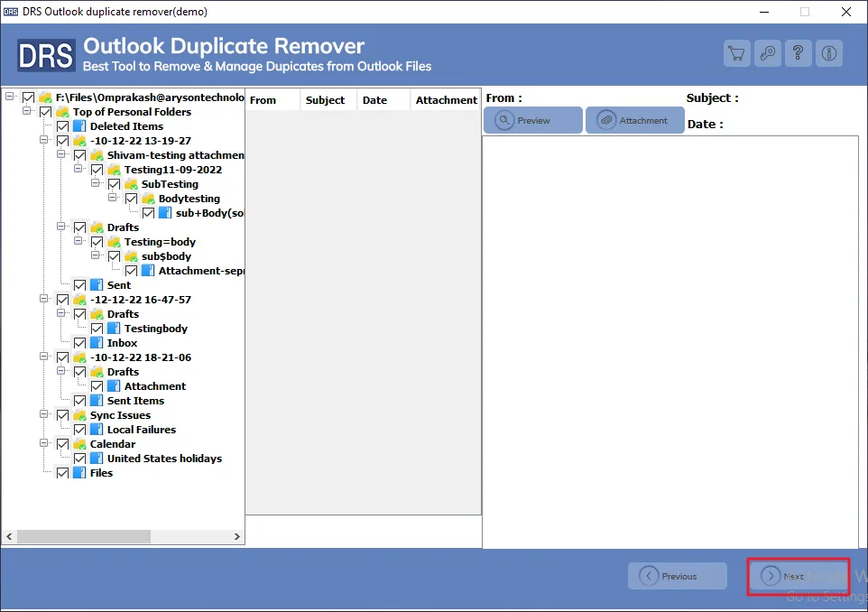This screenshot has width=868, height=612.
Task: Click the Calendar folder icon
Action: point(79,443)
